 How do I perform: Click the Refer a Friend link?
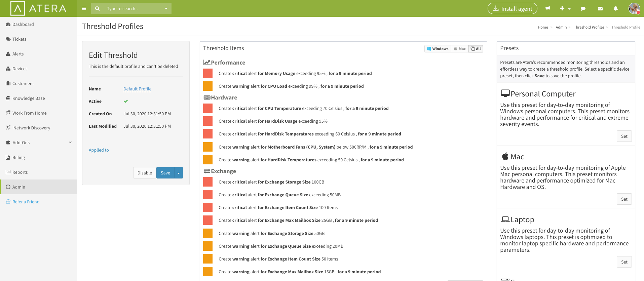click(x=26, y=202)
